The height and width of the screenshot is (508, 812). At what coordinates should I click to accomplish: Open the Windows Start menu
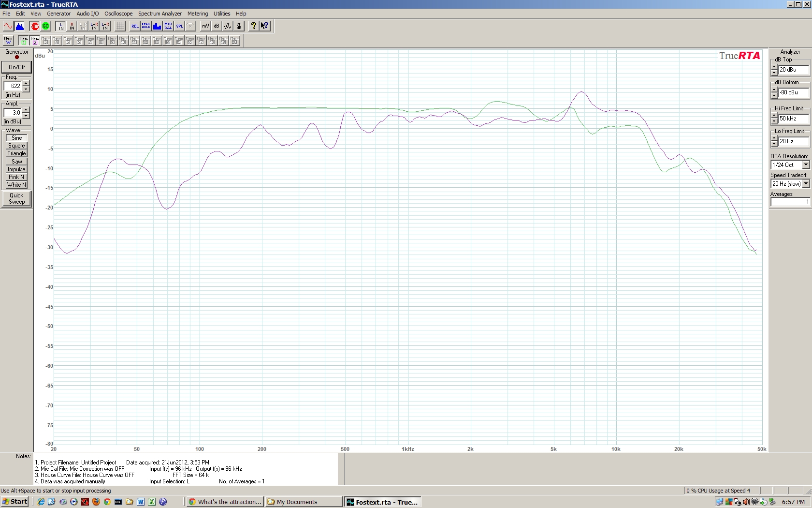(14, 502)
